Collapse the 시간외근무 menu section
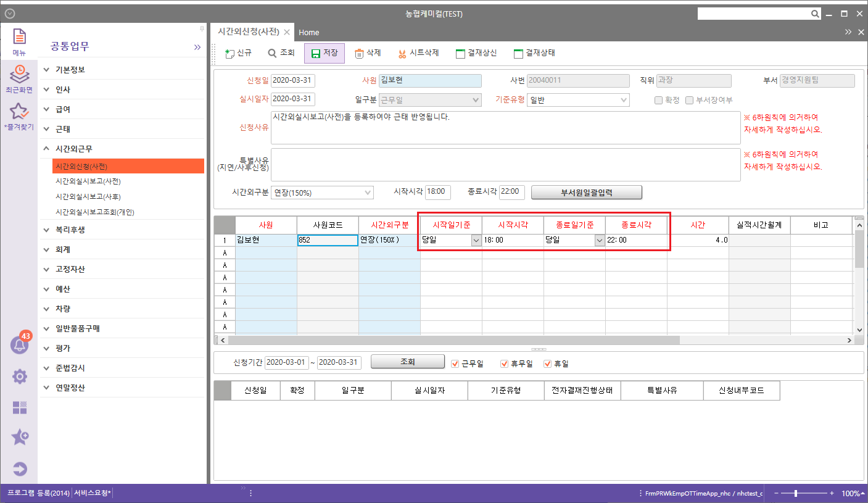This screenshot has width=868, height=503. coord(122,149)
